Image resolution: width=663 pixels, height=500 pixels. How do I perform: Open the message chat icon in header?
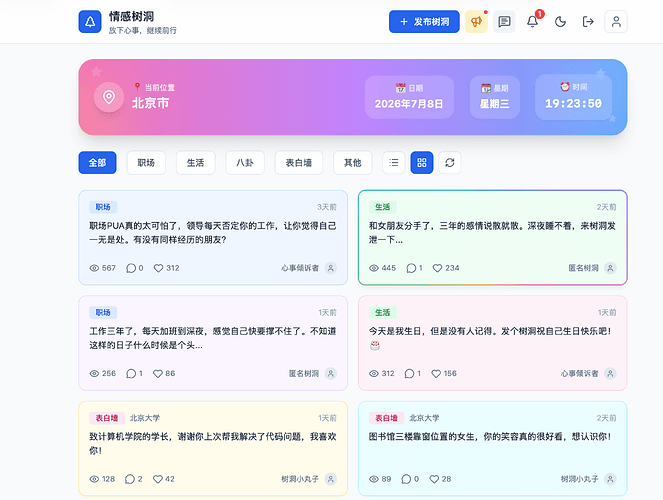point(504,22)
